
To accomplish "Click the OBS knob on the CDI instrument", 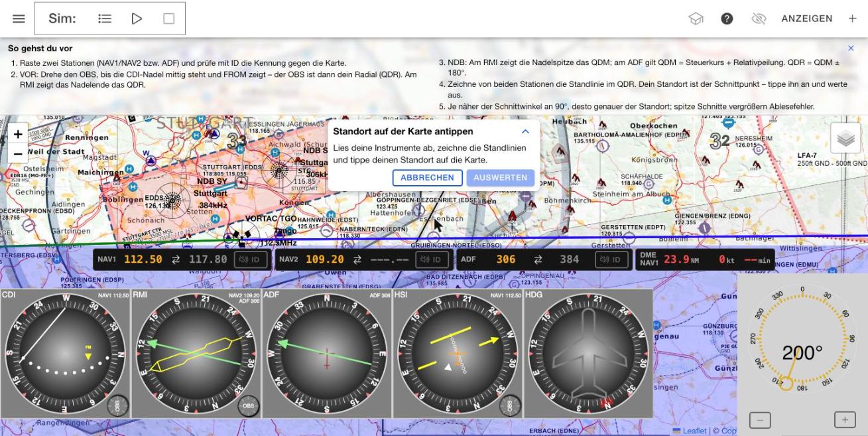I will point(118,405).
